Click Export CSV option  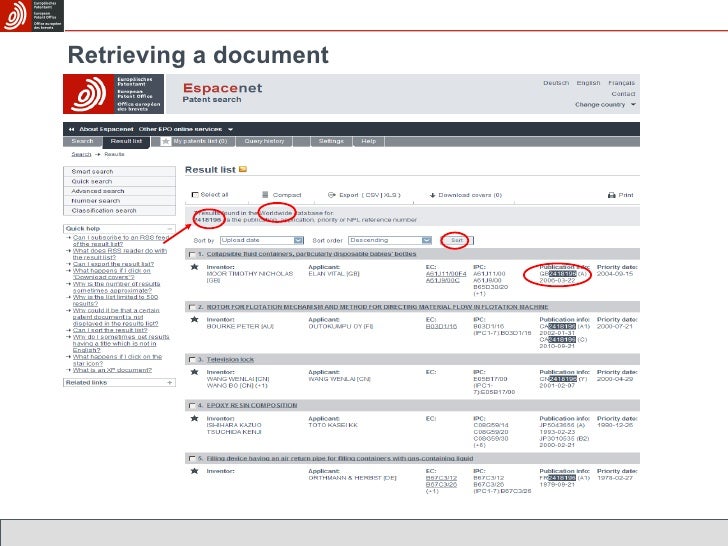(372, 195)
